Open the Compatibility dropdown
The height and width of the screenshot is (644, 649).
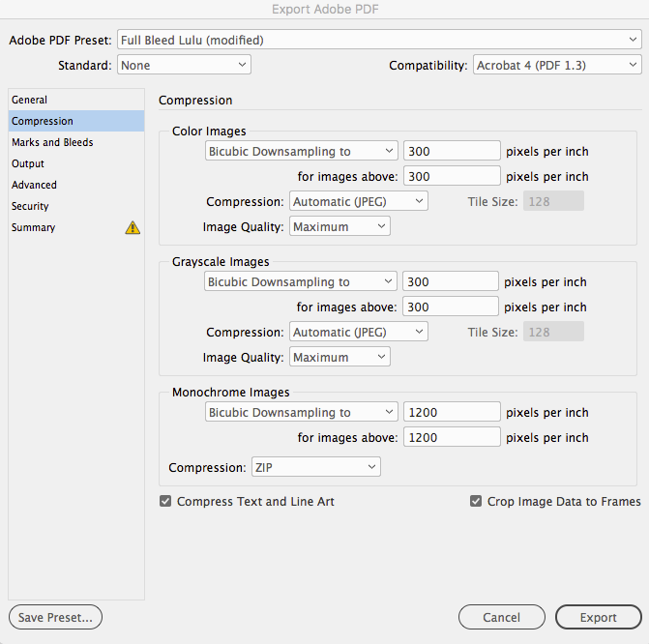pyautogui.click(x=557, y=65)
